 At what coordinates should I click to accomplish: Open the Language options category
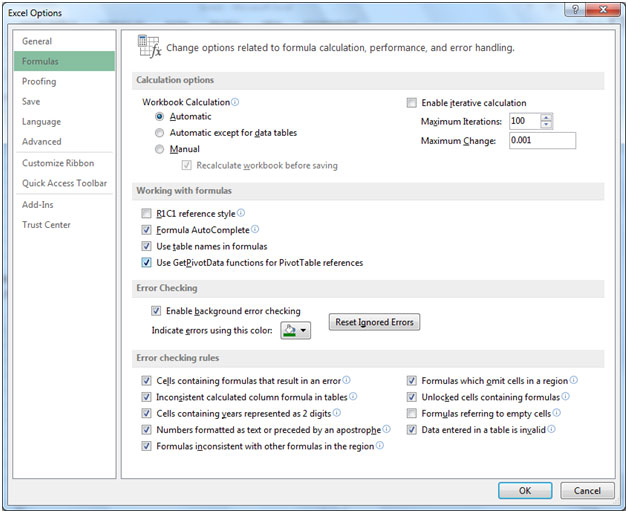click(64, 121)
